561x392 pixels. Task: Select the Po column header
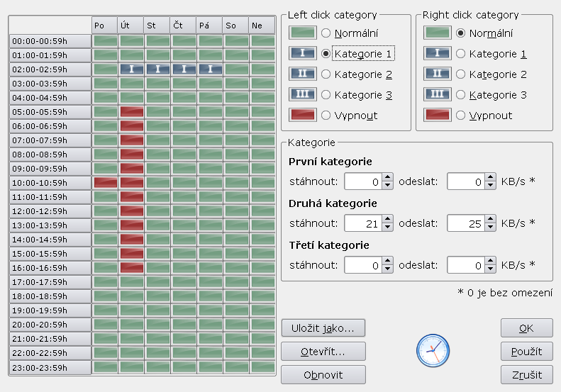(x=105, y=26)
